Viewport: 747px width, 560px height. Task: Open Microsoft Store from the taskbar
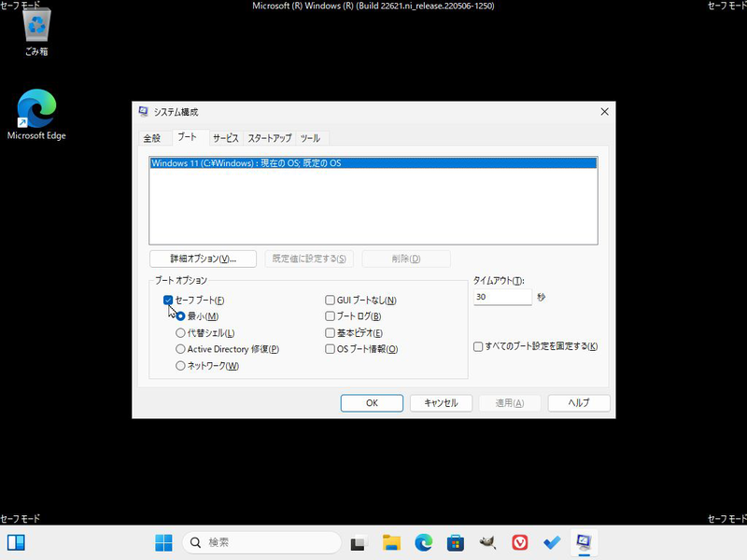(456, 542)
